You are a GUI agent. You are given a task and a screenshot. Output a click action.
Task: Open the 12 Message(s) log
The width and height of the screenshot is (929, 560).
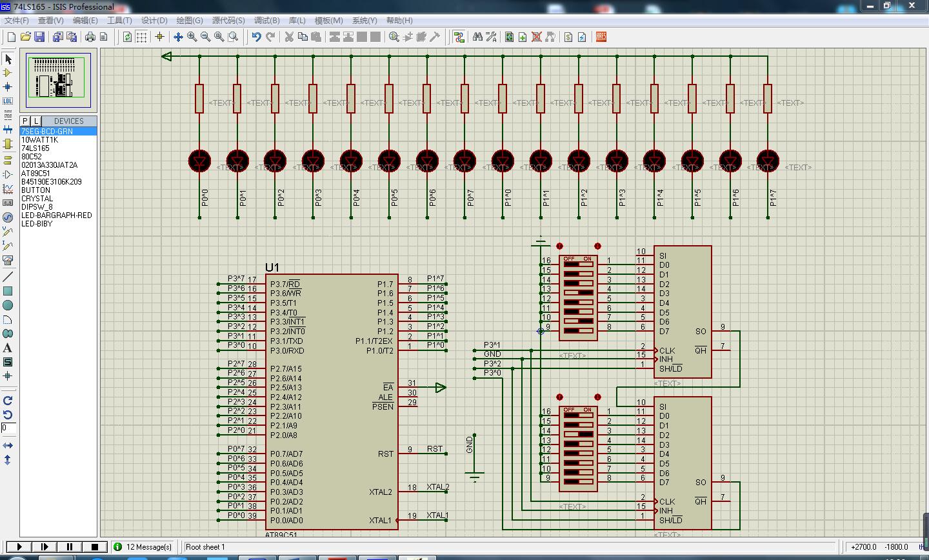pyautogui.click(x=143, y=546)
